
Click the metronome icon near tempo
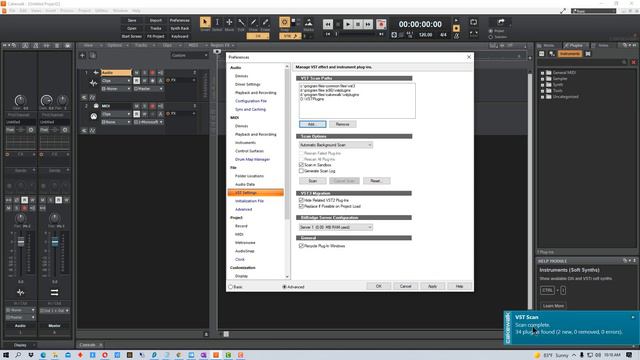[x=456, y=36]
